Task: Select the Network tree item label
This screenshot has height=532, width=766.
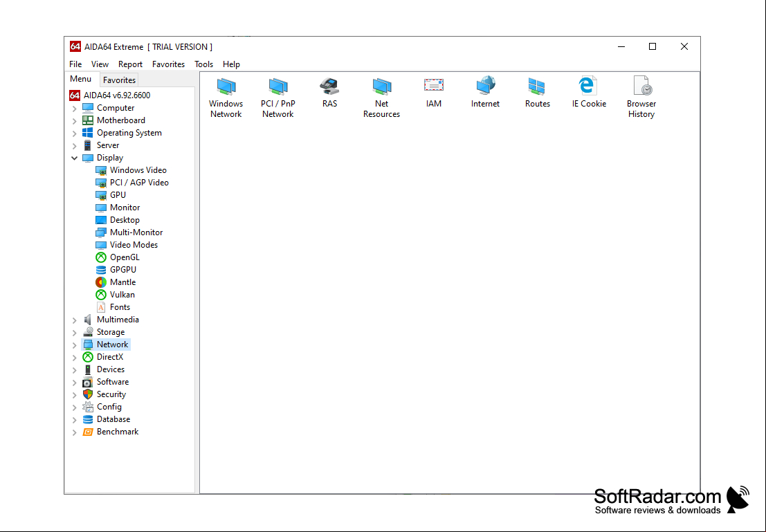Action: (x=112, y=345)
